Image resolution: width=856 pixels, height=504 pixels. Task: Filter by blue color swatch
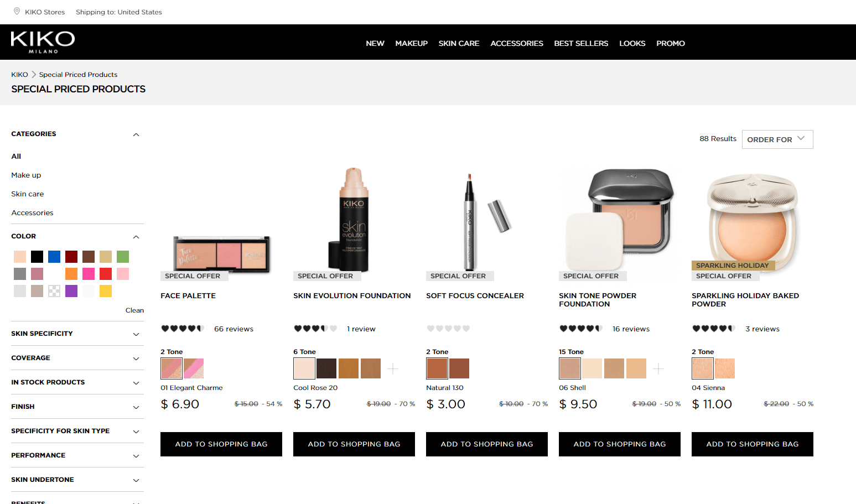click(x=54, y=257)
